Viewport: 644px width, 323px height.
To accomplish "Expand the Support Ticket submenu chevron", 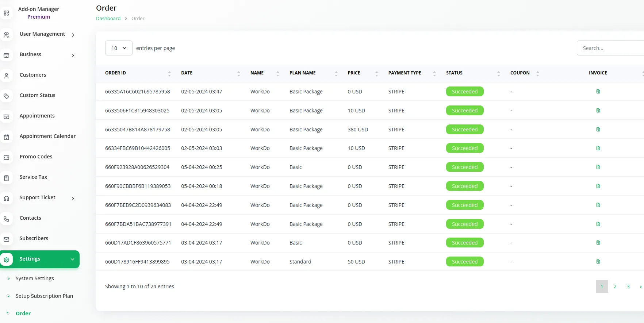I will coord(73,199).
